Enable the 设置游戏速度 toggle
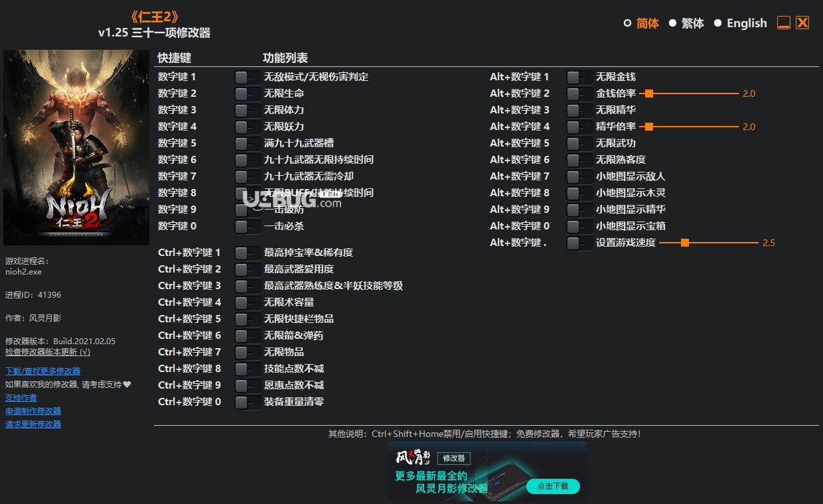823x504 pixels. click(x=579, y=243)
